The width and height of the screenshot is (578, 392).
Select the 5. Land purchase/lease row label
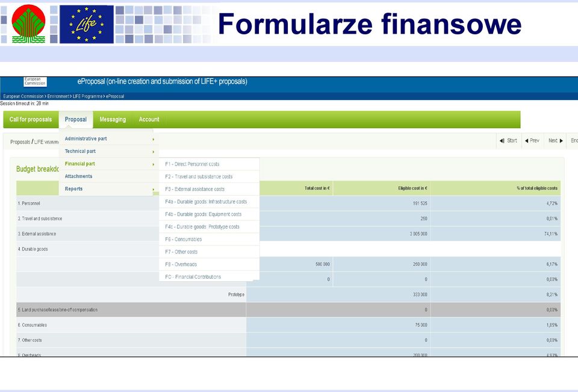(x=58, y=310)
